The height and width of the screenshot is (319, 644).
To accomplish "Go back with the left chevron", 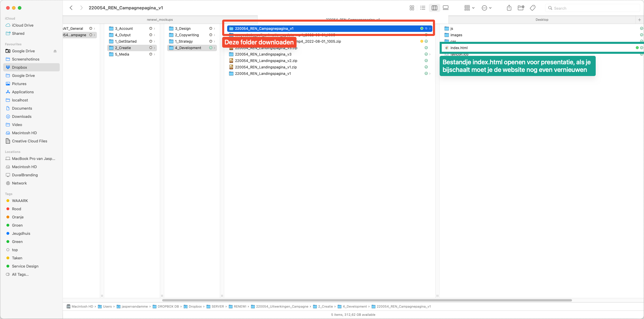I will pos(71,8).
